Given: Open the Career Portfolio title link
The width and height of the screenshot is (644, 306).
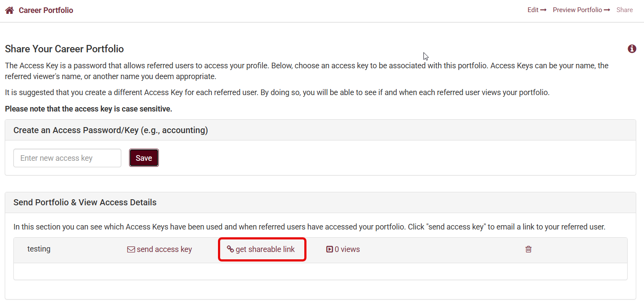Looking at the screenshot, I should (46, 10).
